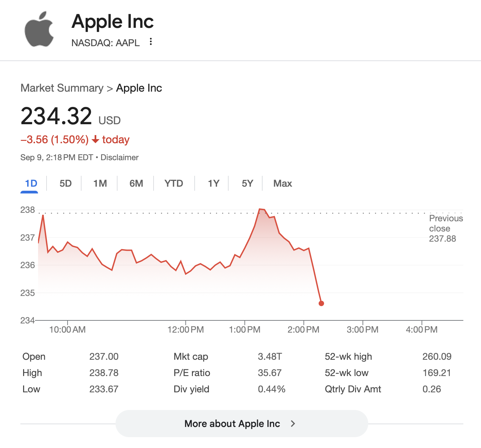Image resolution: width=481 pixels, height=448 pixels.
Task: Click the red down arrow price indicator
Action: (96, 139)
